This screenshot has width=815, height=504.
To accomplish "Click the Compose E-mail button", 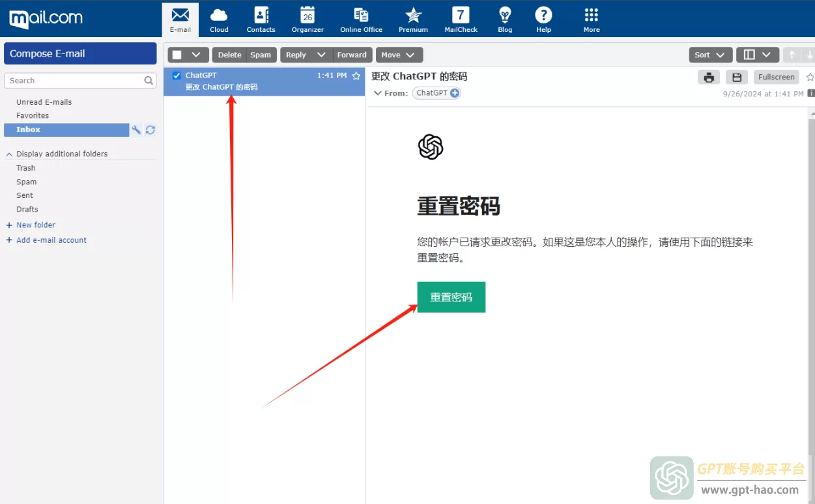I will 80,54.
